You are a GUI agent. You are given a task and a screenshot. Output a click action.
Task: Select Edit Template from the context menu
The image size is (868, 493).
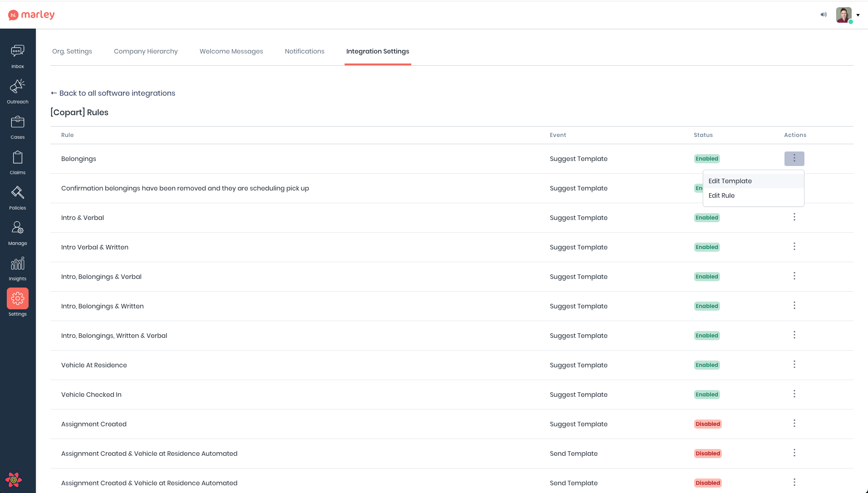click(730, 181)
